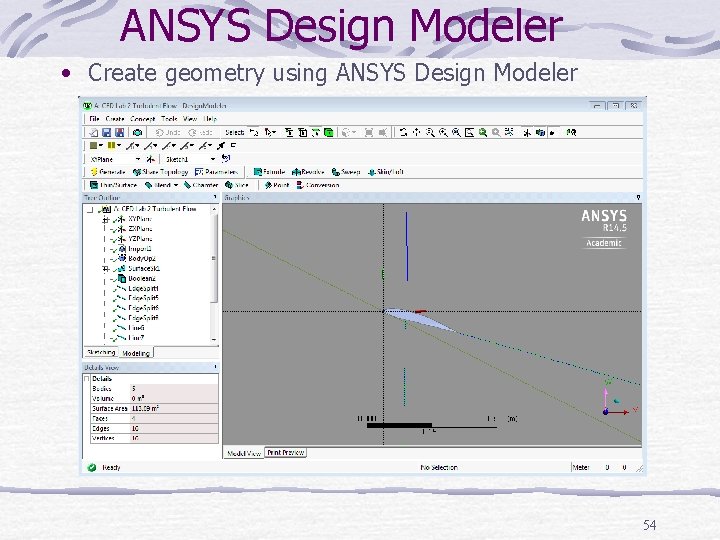Click the Parameters button
Screen dimensions: 720x540
point(217,172)
